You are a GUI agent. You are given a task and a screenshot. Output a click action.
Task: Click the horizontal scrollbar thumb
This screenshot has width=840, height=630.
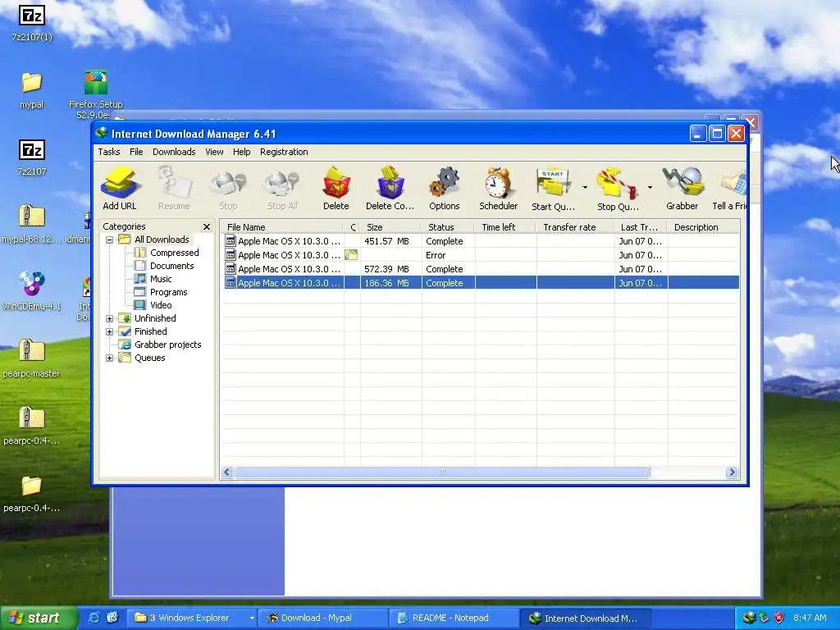(442, 472)
